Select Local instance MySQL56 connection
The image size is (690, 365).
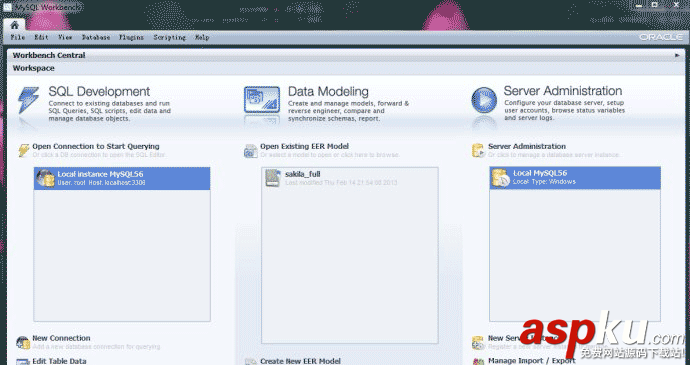click(122, 178)
